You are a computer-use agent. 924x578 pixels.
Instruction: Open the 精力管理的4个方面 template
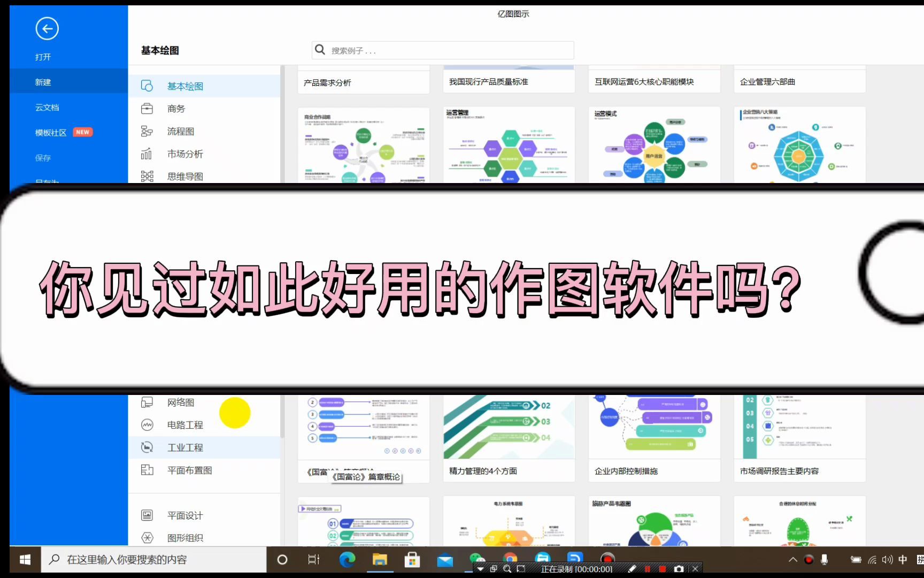(509, 439)
